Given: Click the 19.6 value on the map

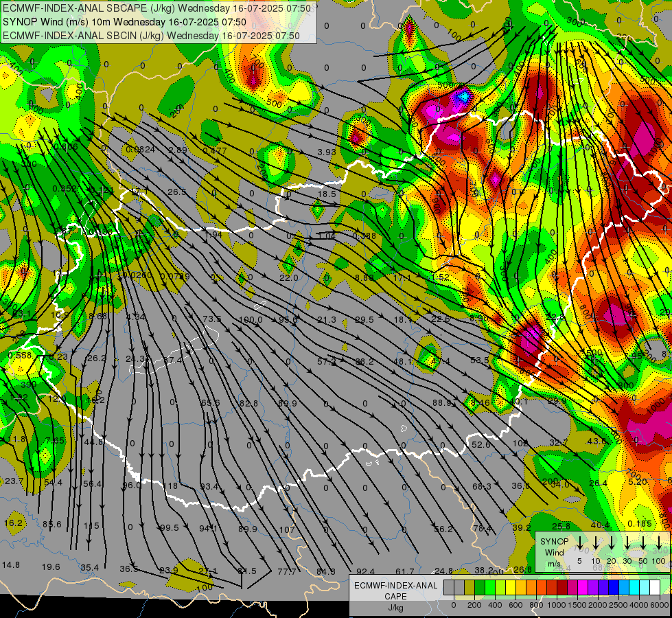Looking at the screenshot, I should click(51, 567).
